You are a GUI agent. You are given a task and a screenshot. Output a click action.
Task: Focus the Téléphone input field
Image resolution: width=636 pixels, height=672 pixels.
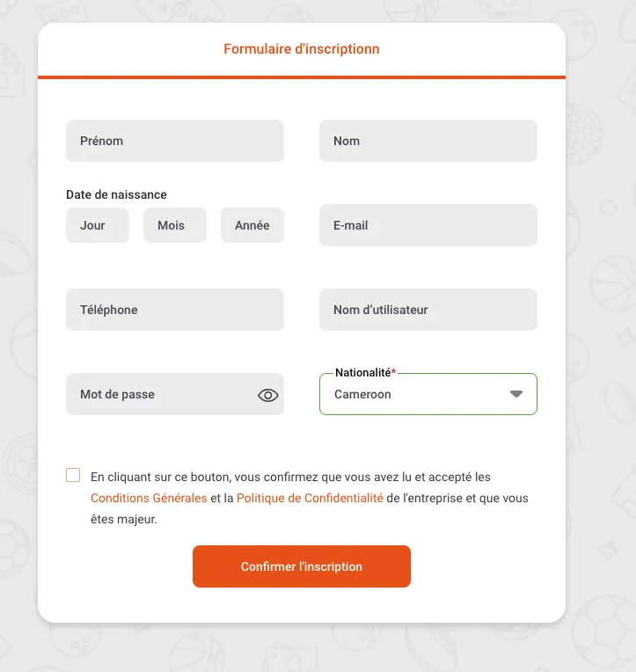tap(174, 310)
